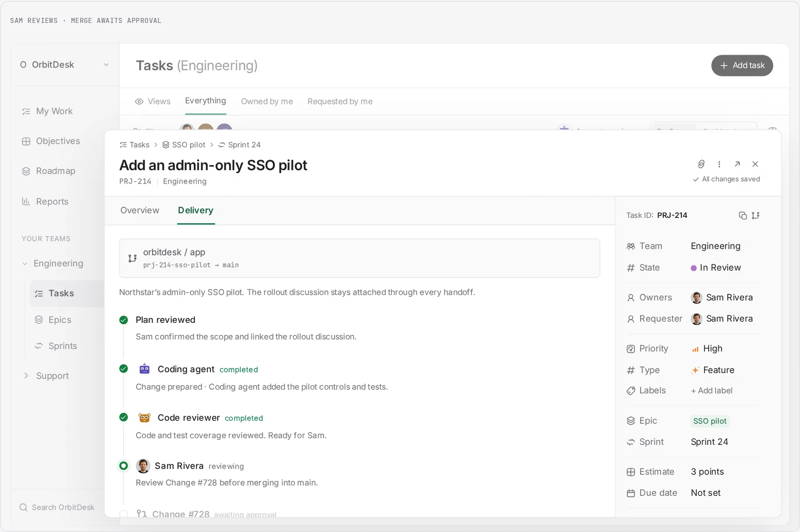Copy the Task ID PRJ-214
Screen dimensions: 800x532
pyautogui.click(x=742, y=215)
